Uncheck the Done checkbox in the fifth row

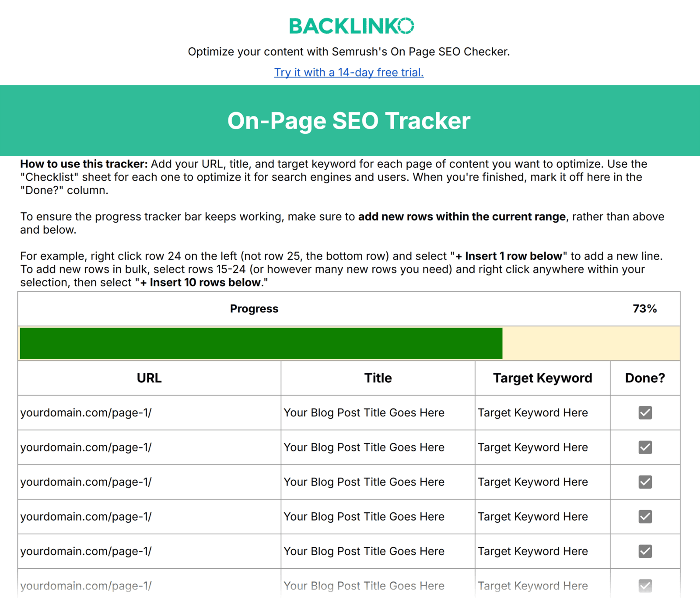(645, 551)
